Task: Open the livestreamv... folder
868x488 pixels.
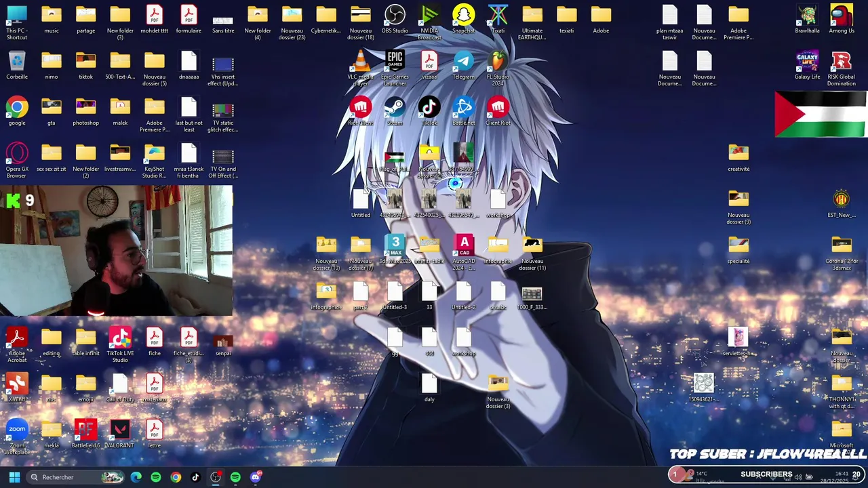Action: click(x=120, y=157)
